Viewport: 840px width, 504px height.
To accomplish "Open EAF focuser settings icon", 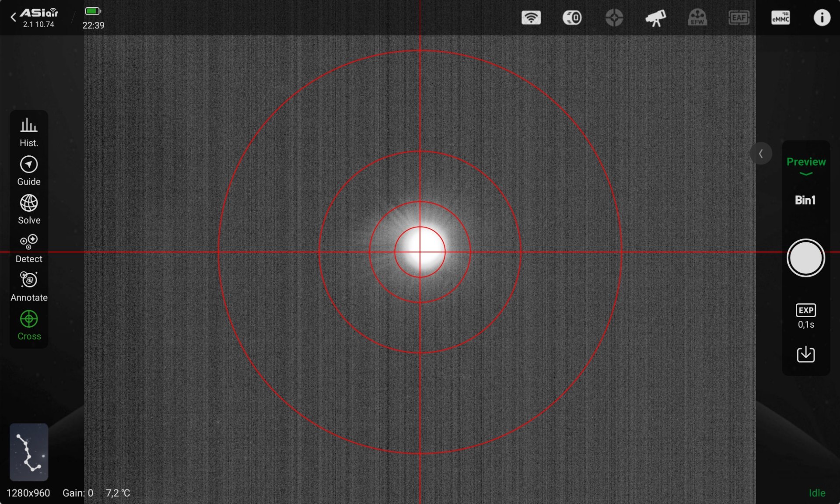I will click(739, 18).
